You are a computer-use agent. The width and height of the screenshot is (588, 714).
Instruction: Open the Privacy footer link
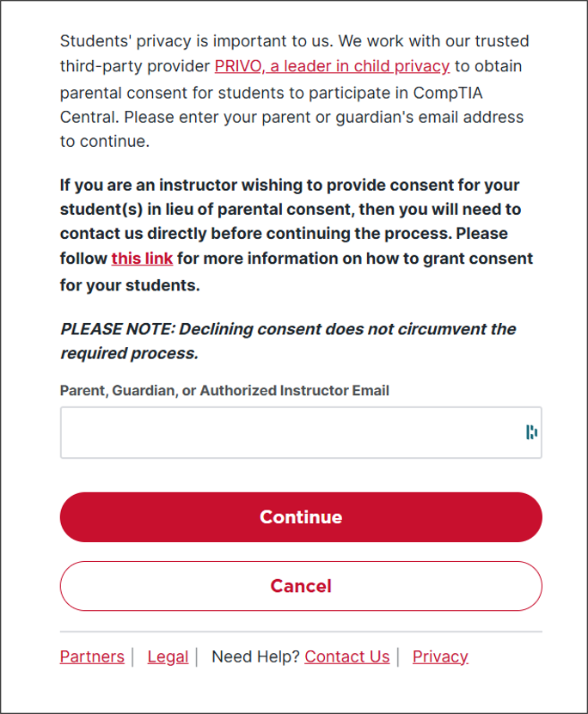tap(440, 656)
